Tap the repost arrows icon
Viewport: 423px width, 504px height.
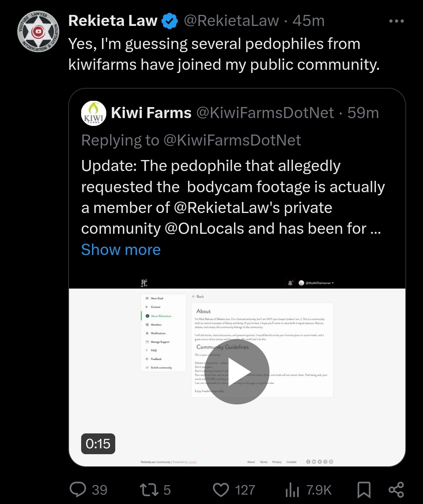[149, 489]
